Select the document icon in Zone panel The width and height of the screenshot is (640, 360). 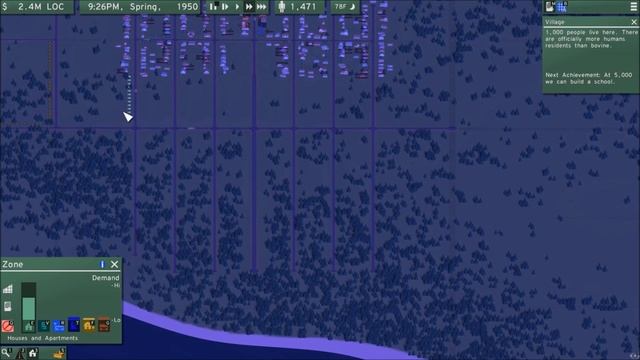(x=8, y=307)
